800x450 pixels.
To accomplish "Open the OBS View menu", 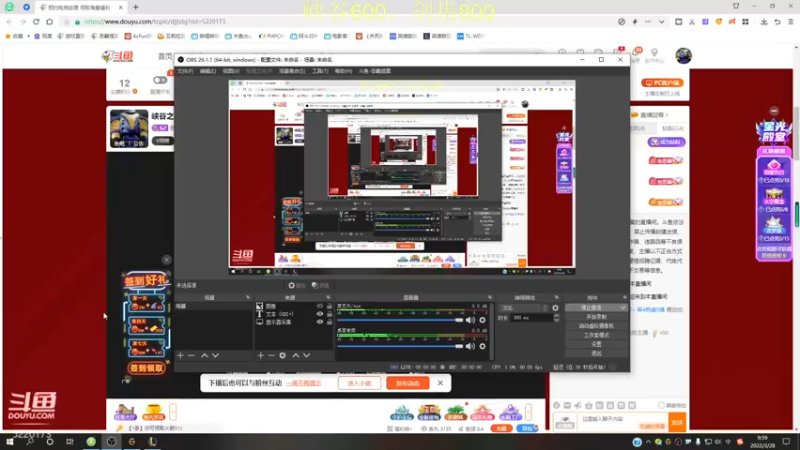I will point(231,71).
